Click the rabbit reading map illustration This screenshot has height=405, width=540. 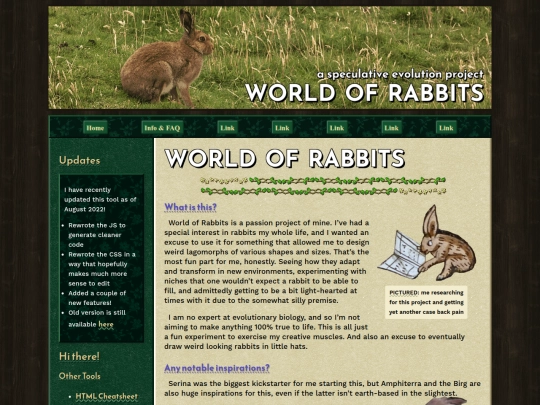point(427,243)
